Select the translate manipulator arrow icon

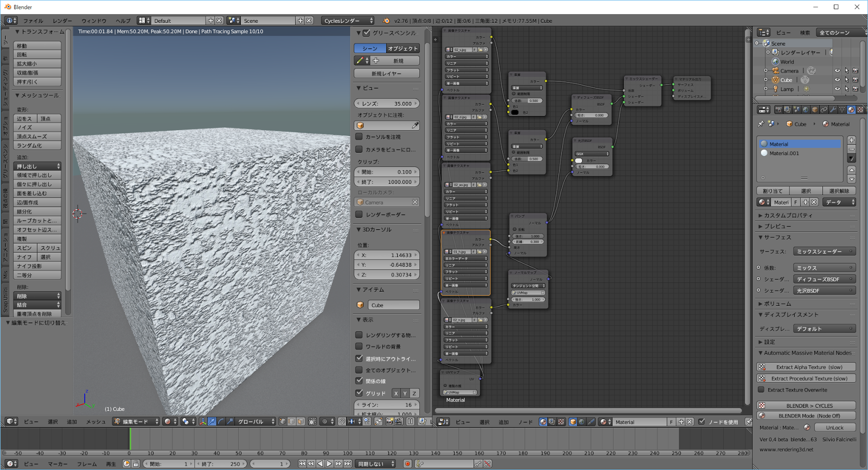(212, 421)
